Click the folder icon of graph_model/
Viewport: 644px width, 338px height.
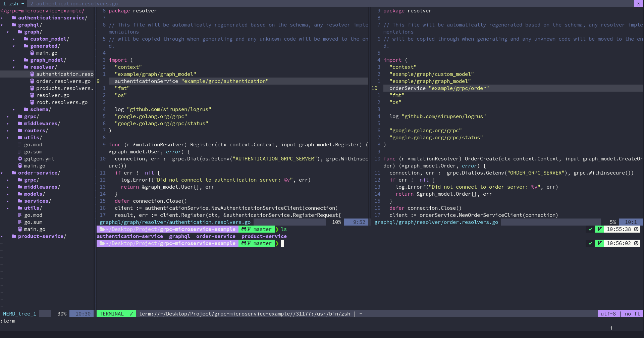pos(26,60)
